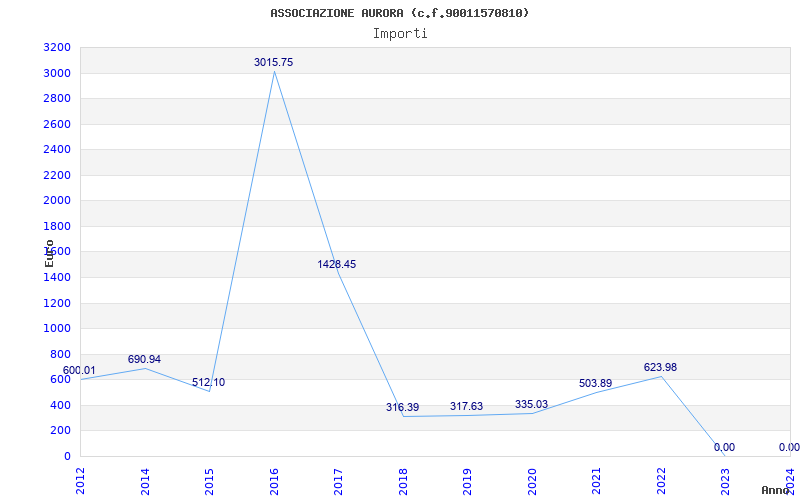Image resolution: width=800 pixels, height=500 pixels.
Task: Click the 1200 y-axis tick label
Action: click(57, 303)
